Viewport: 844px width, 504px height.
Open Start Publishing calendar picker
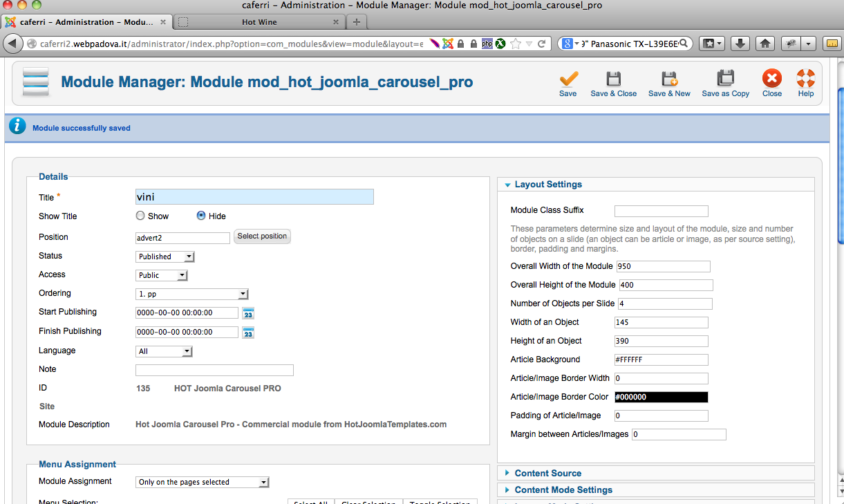coord(248,313)
